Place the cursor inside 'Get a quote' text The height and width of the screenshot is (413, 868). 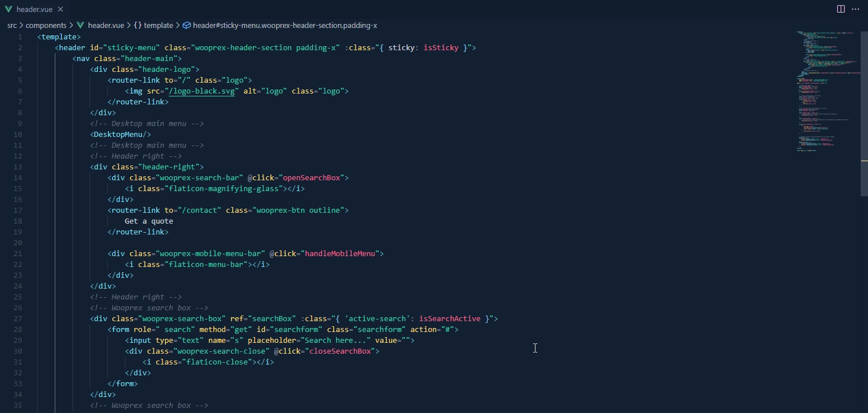click(x=149, y=221)
